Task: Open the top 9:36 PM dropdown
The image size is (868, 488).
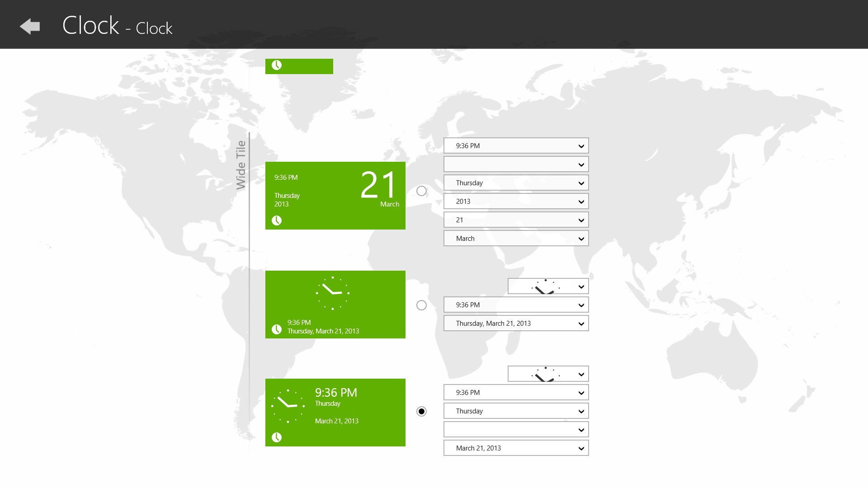Action: point(516,146)
